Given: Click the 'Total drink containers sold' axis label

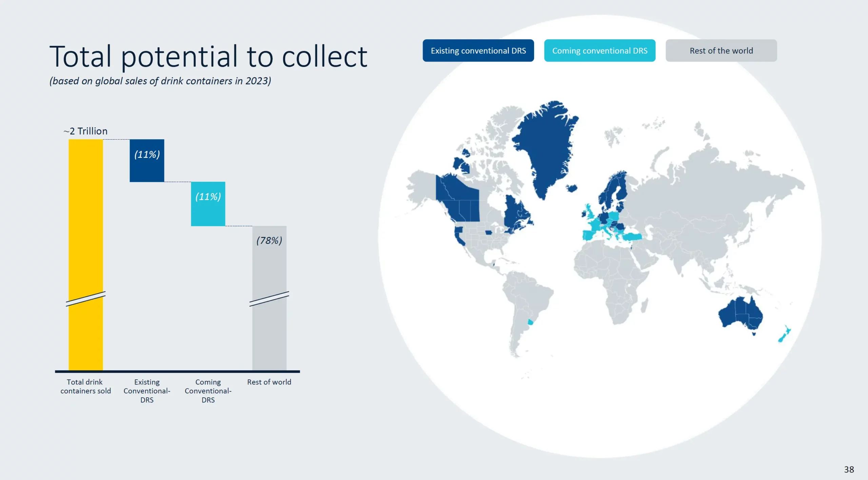Looking at the screenshot, I should (85, 387).
